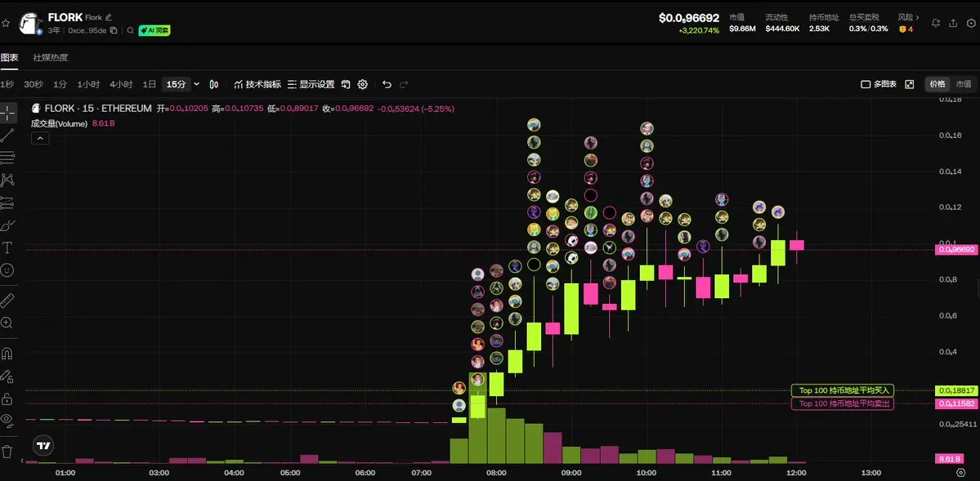The height and width of the screenshot is (481, 980).
Task: Switch to the 图表 chart tab
Action: click(9, 57)
